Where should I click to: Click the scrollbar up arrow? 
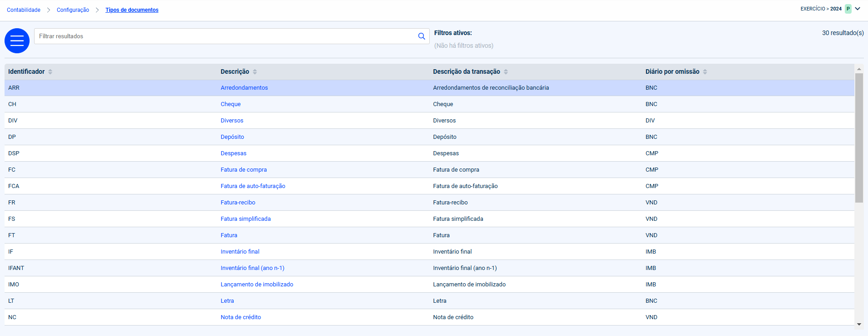859,69
